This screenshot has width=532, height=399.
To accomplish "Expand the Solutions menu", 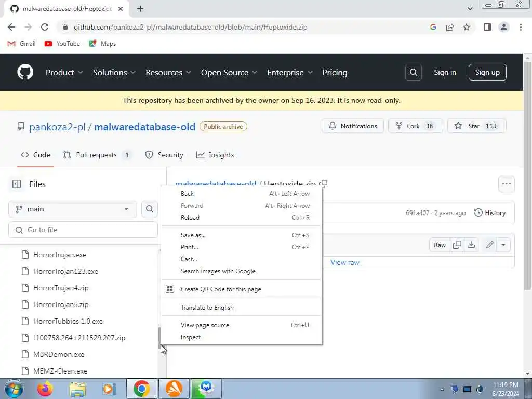I will pyautogui.click(x=114, y=73).
